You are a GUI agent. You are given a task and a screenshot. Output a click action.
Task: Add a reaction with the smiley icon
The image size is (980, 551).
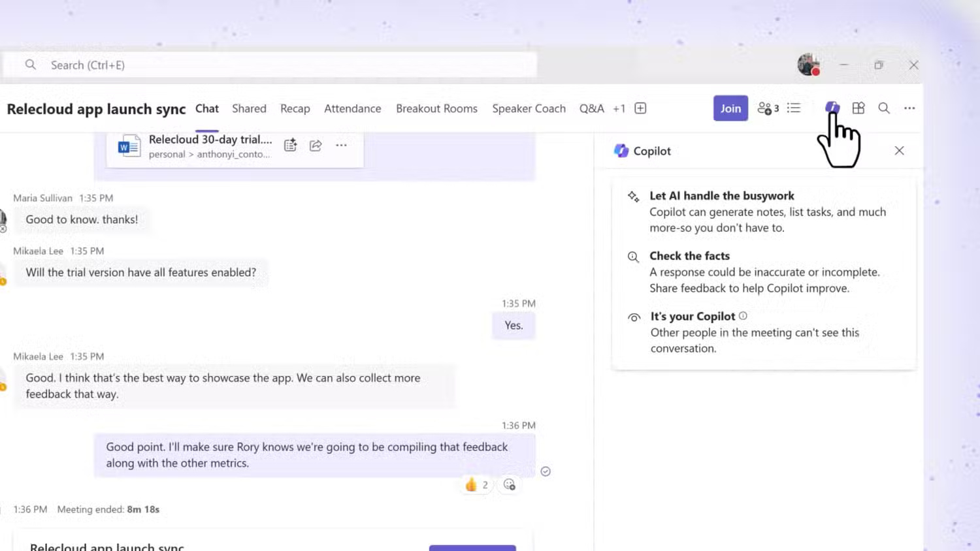point(509,484)
